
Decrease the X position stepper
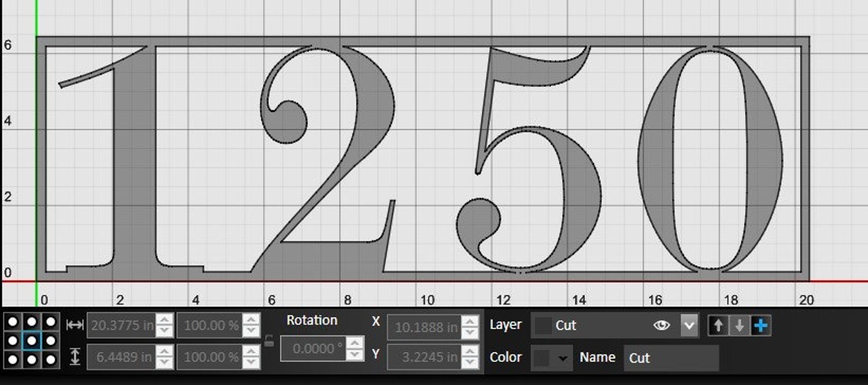point(470,332)
